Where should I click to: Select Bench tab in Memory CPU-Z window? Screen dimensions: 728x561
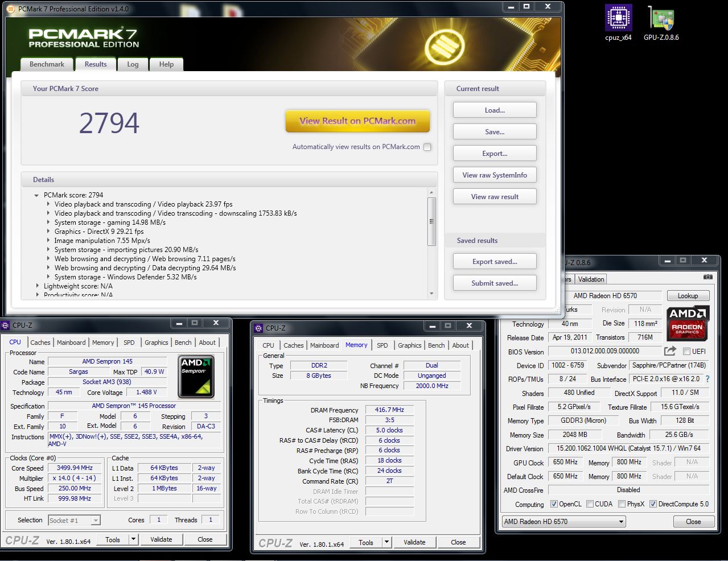[437, 345]
